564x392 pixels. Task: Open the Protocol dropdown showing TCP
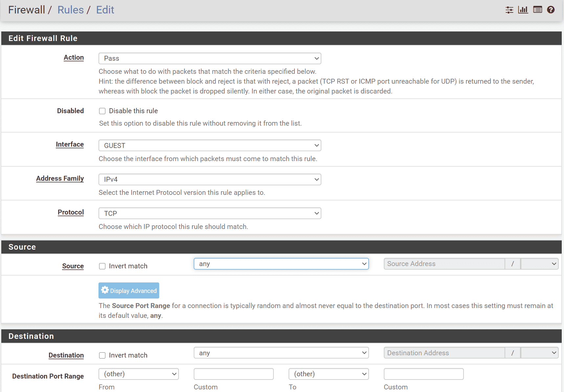tap(210, 214)
